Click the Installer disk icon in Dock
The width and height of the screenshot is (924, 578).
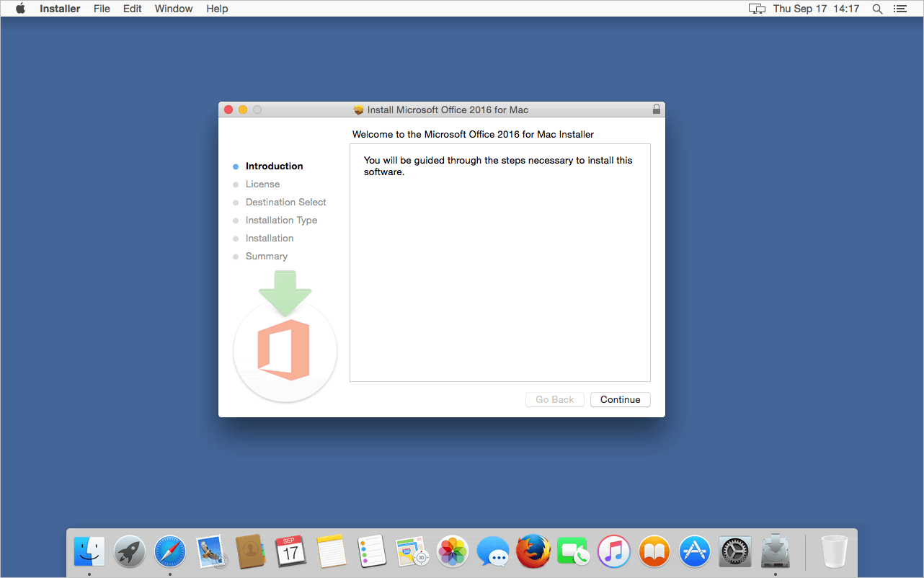click(x=776, y=551)
